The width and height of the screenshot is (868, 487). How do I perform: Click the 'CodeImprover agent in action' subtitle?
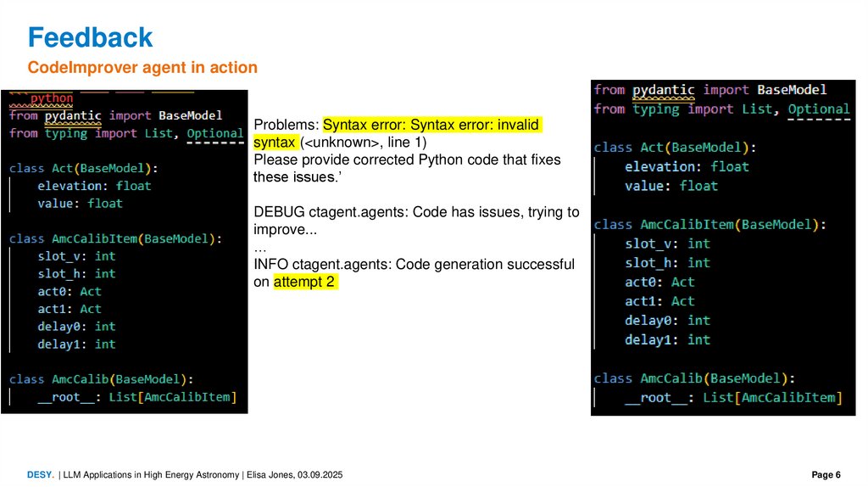click(x=142, y=68)
